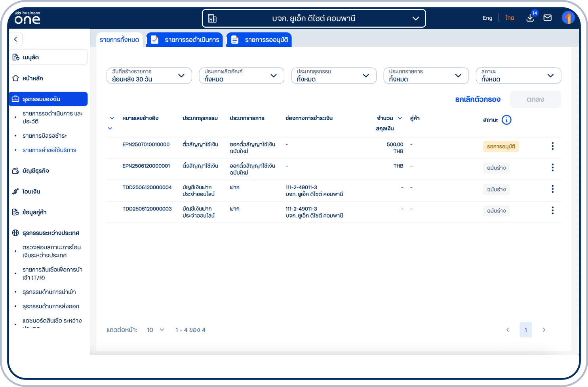Switch to รายการรออนุมัติ tab
Viewport: 588px width, 387px height.
click(259, 40)
